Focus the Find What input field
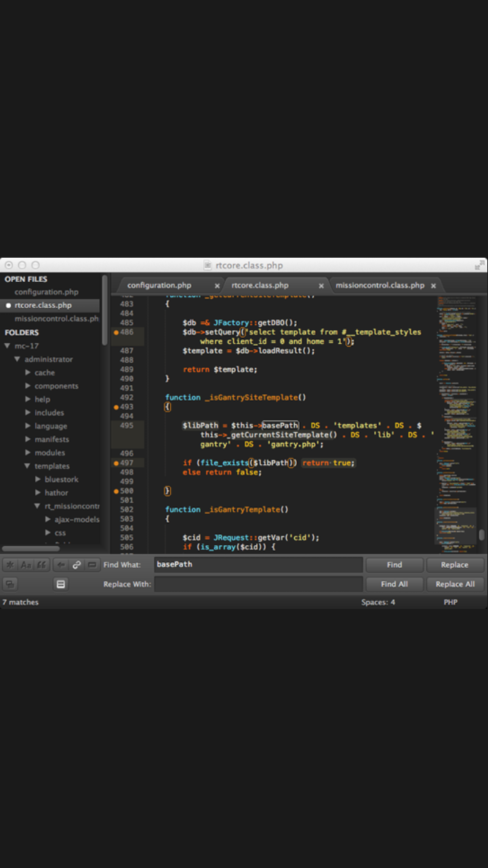488x868 pixels. tap(258, 564)
